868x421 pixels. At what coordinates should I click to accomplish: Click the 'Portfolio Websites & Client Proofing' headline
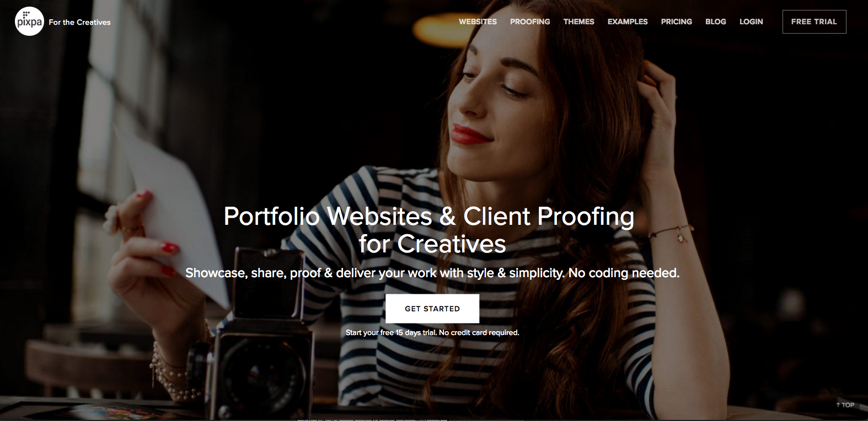coord(429,216)
